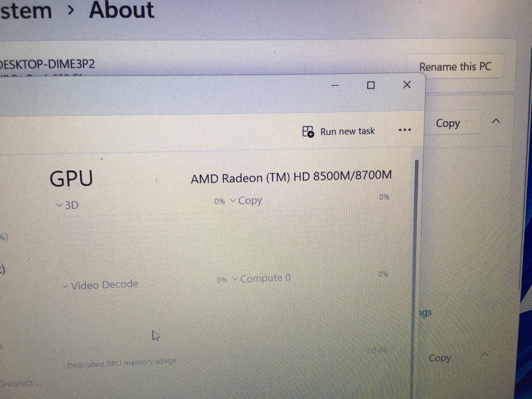Click the About breadcrumb in Settings
This screenshot has width=532, height=399.
[x=121, y=10]
